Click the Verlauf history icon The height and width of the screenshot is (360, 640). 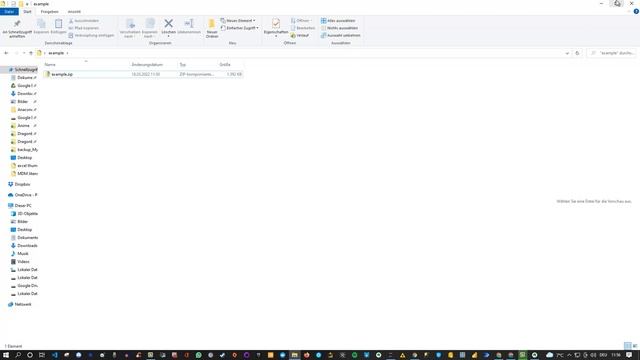(x=293, y=36)
